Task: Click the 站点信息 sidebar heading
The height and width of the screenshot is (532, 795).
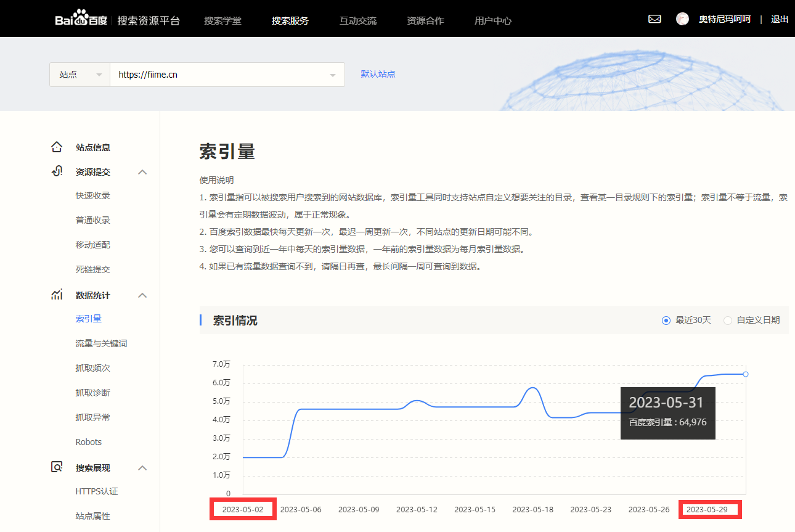Action: pyautogui.click(x=93, y=147)
